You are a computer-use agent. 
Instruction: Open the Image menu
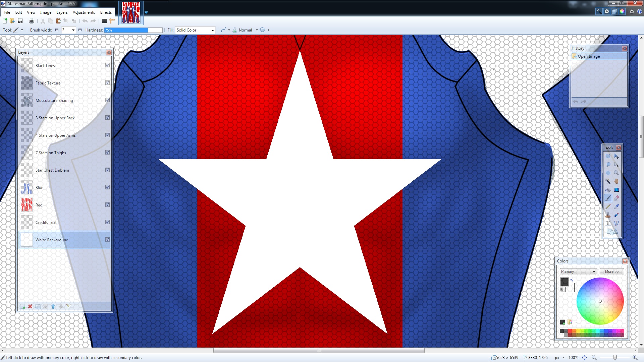[x=46, y=12]
